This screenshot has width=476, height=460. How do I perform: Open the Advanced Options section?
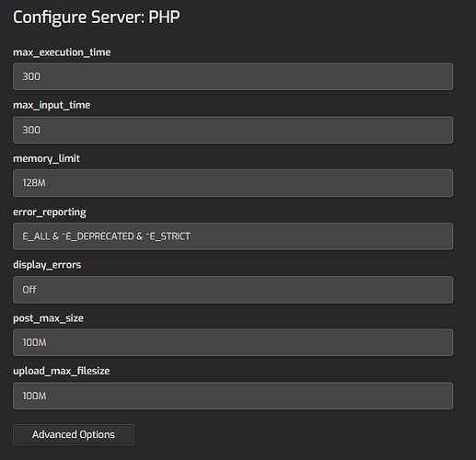[74, 434]
